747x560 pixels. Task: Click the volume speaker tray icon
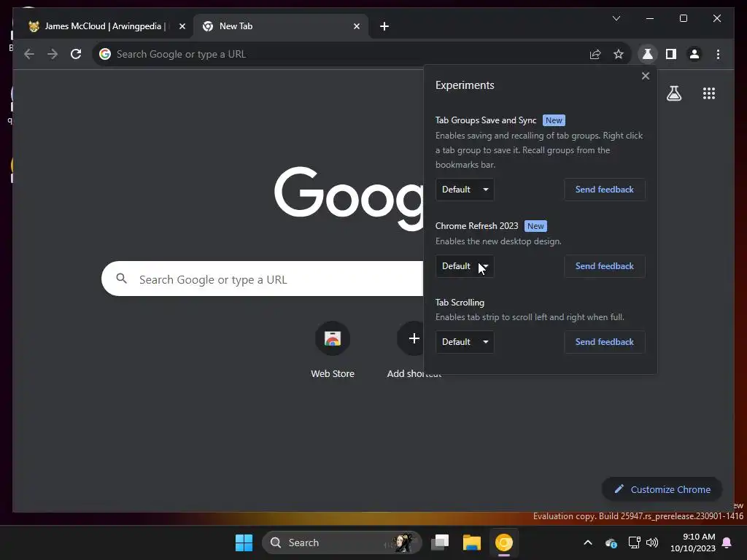pyautogui.click(x=652, y=542)
